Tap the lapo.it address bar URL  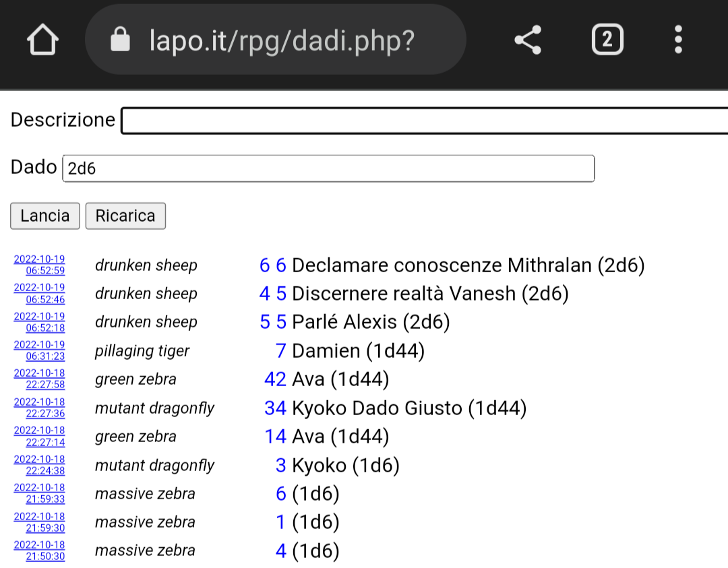click(281, 41)
